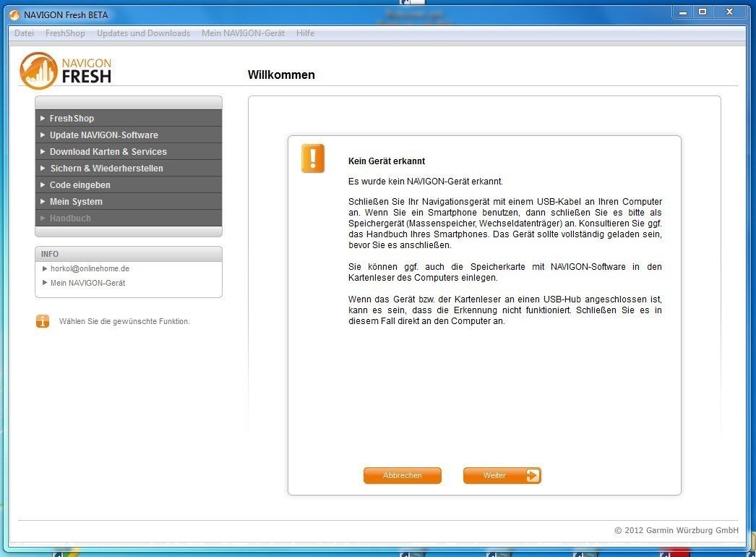Screen dimensions: 756x557
Task: Click text 'Es wurde kein NAVIGON-Gerät erkannt.'
Action: pyautogui.click(x=425, y=182)
